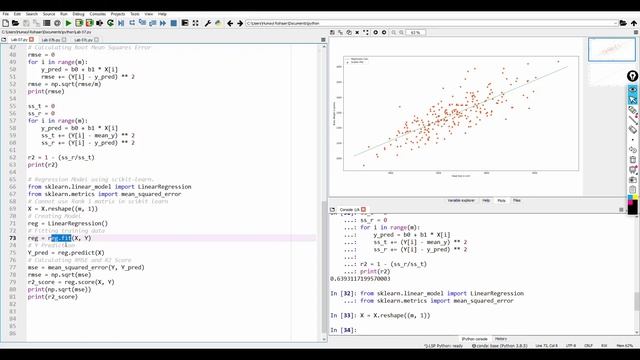This screenshot has height=360, width=640.
Task: Open the Consoles menu
Action: tap(98, 14)
